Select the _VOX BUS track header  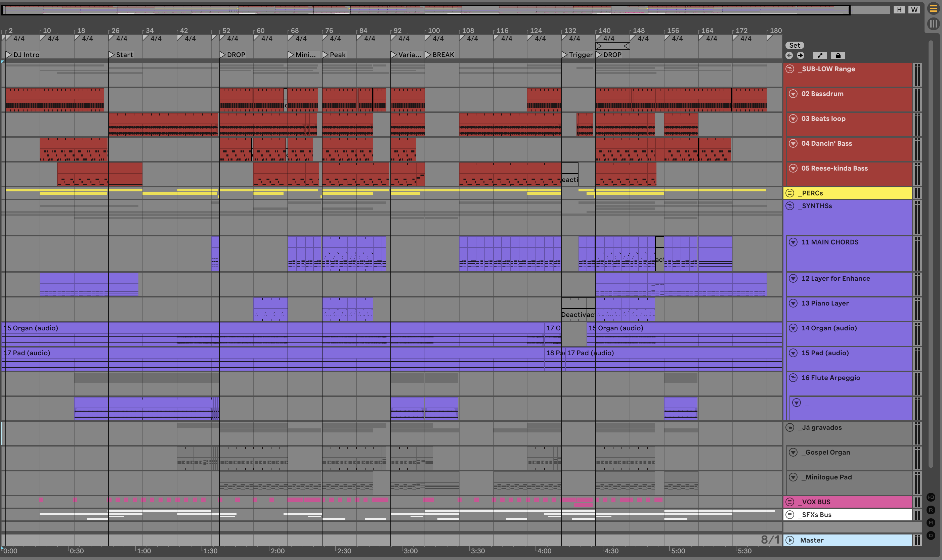coord(848,502)
